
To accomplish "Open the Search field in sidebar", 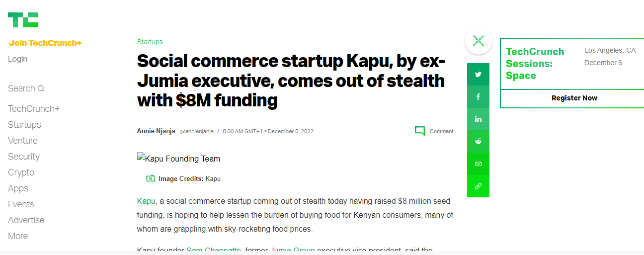I will click(x=26, y=88).
